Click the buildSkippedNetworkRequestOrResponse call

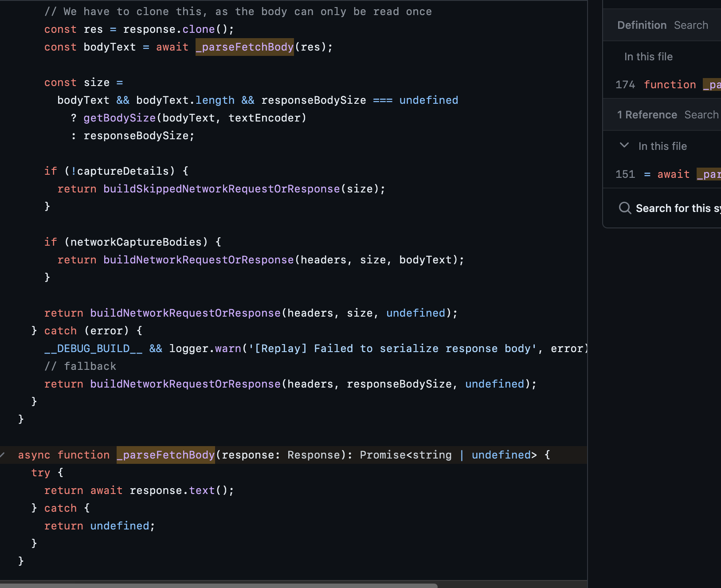pyautogui.click(x=221, y=188)
